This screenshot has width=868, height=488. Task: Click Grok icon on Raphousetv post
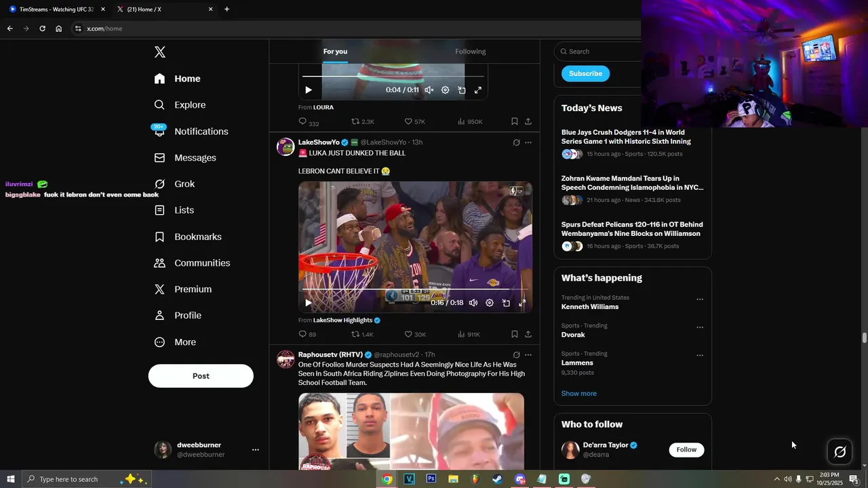(x=517, y=355)
